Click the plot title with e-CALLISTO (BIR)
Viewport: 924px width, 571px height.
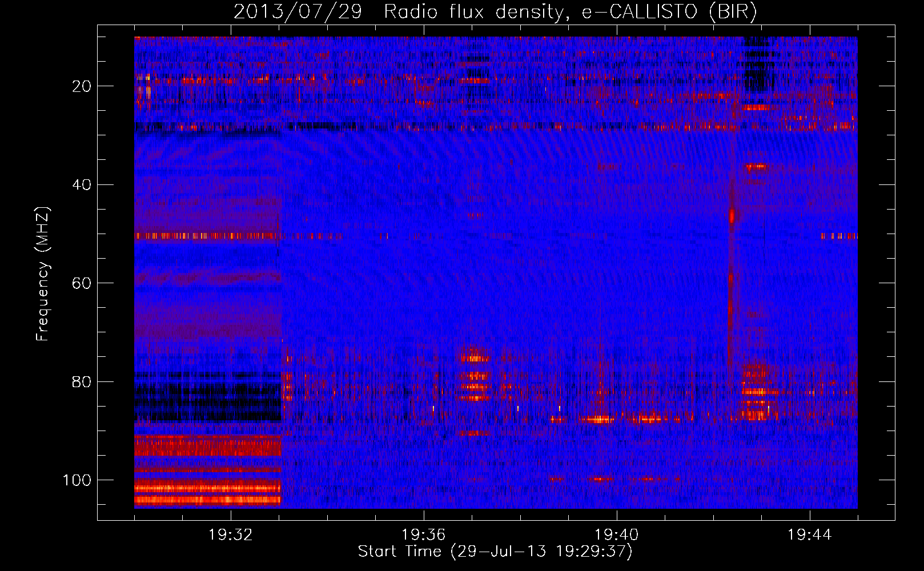(x=495, y=11)
